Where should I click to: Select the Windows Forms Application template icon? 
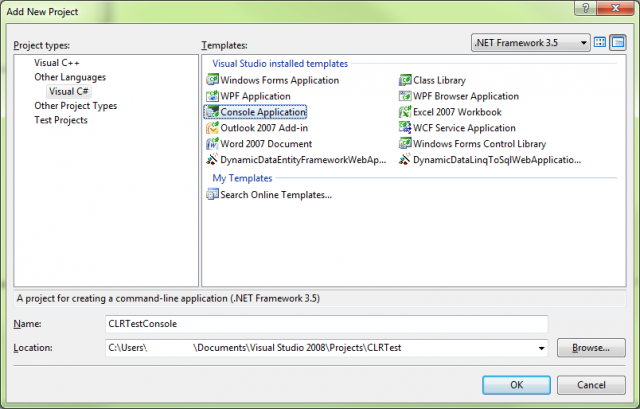(x=212, y=80)
